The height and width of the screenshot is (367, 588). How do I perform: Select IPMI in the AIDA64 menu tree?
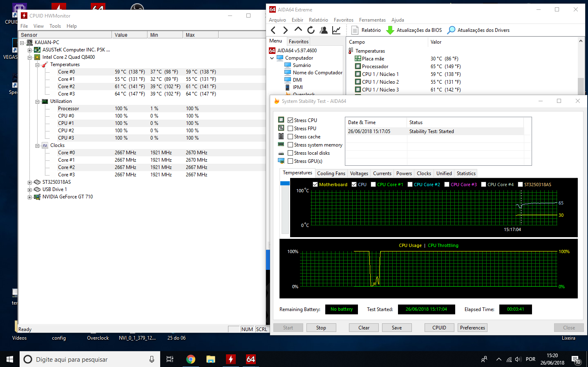click(x=297, y=87)
